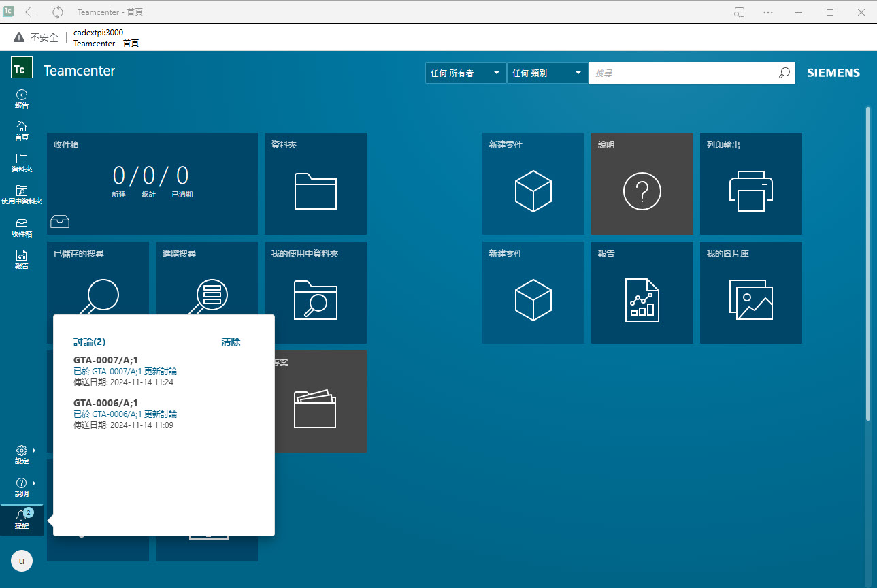The image size is (877, 588).
Task: Open the 報告 chart document tile
Action: coord(642,293)
